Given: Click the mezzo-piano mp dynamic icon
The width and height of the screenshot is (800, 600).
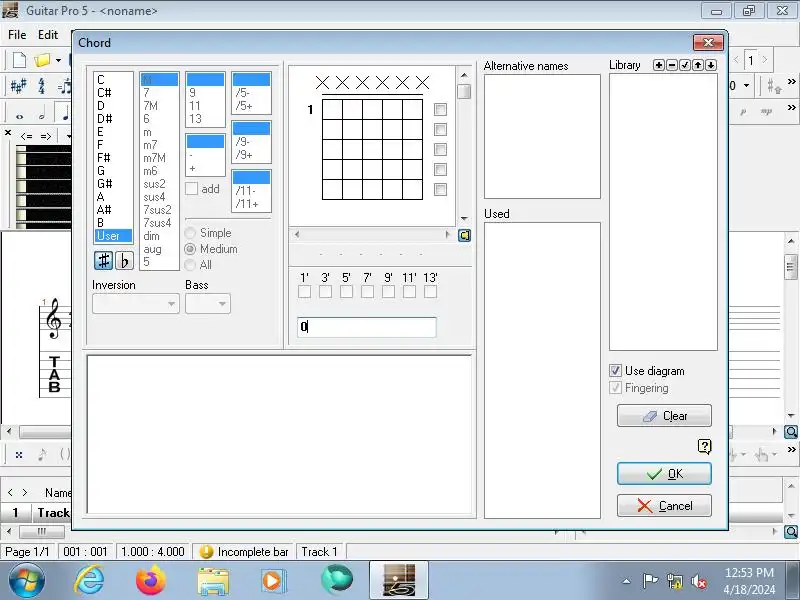Looking at the screenshot, I should (x=766, y=112).
